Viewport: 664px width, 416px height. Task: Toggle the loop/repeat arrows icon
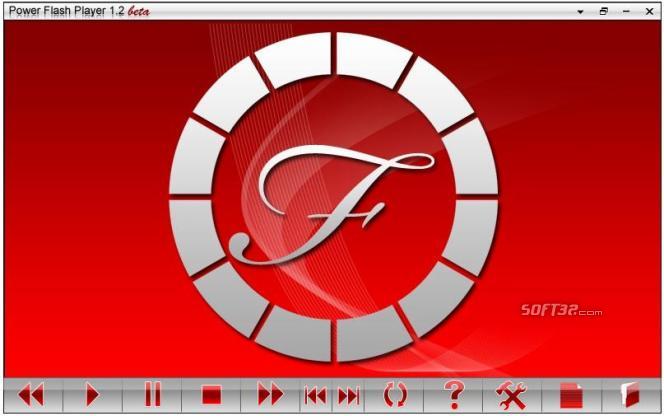coord(395,395)
